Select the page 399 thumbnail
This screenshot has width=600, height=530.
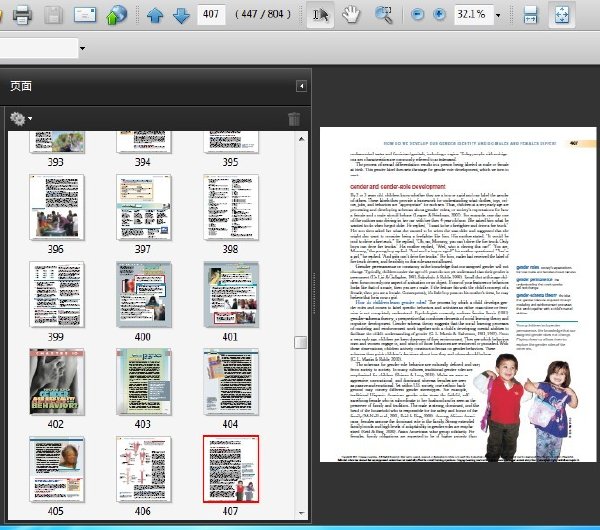[57, 295]
